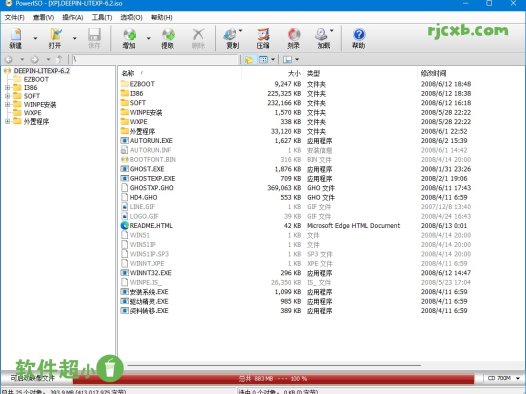This screenshot has height=394, width=526.
Task: Open the Tools (工具) menu
Action: (102, 17)
